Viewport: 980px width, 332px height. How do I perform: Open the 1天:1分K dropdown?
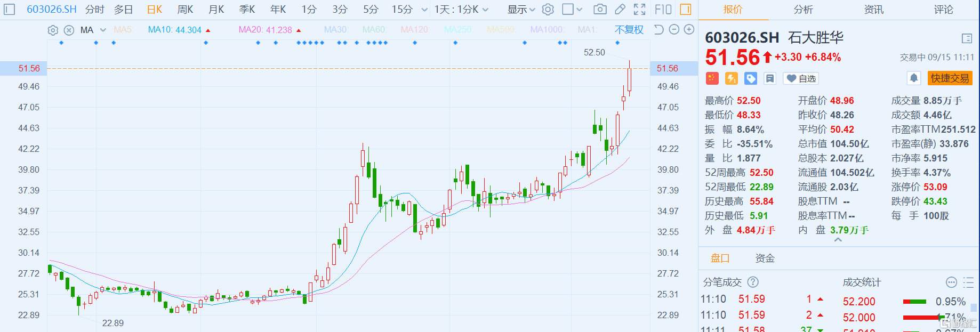[461, 10]
